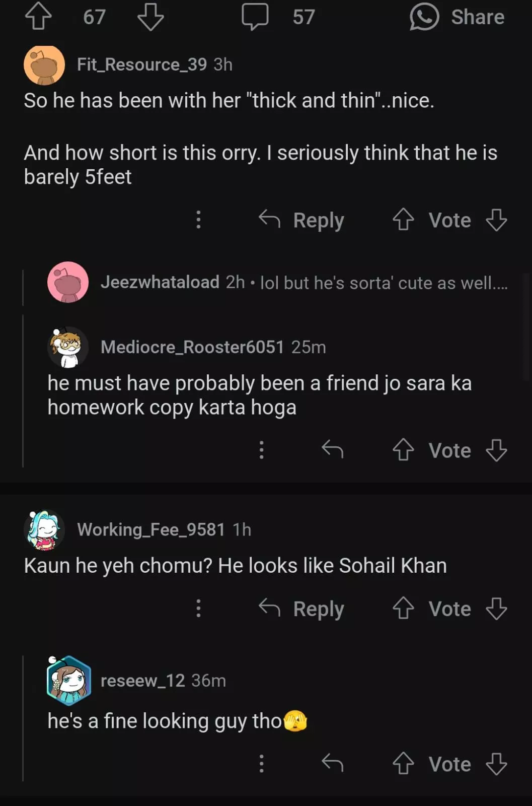532x806 pixels.
Task: Downvote the post with 67 votes
Action: coord(150,17)
